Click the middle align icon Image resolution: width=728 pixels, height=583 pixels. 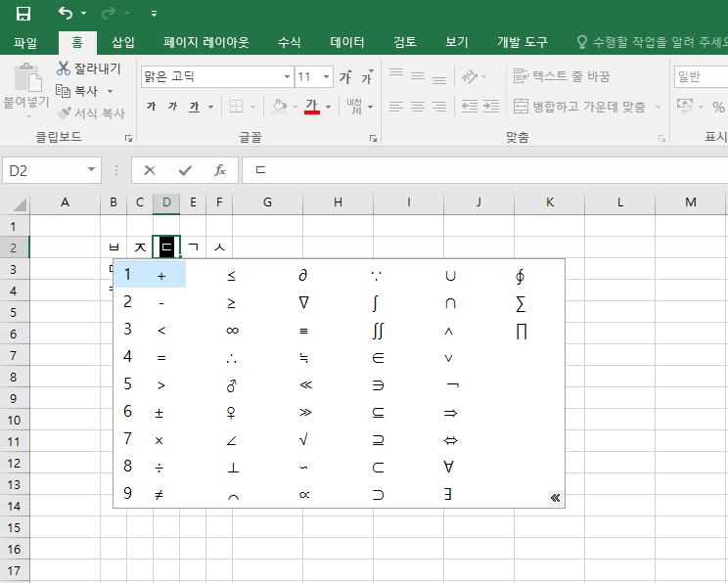pyautogui.click(x=418, y=76)
